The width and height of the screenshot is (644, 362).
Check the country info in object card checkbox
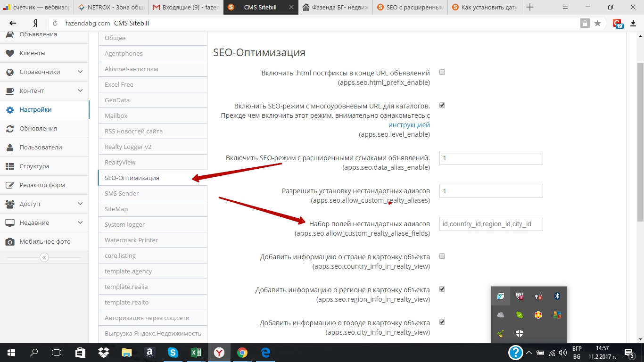[442, 256]
